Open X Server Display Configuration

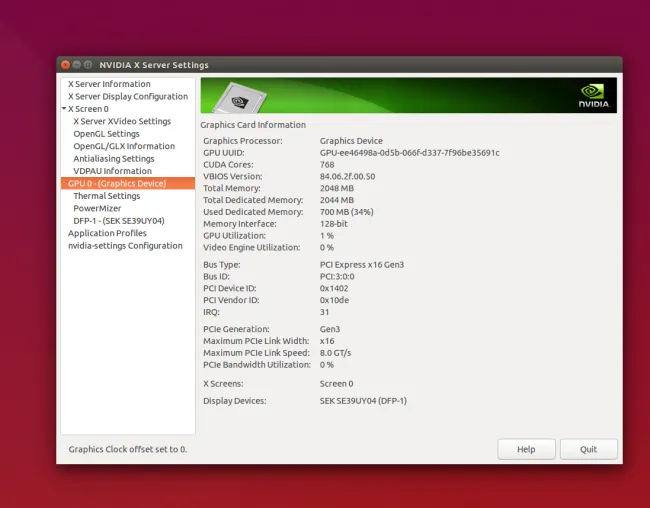pos(128,97)
